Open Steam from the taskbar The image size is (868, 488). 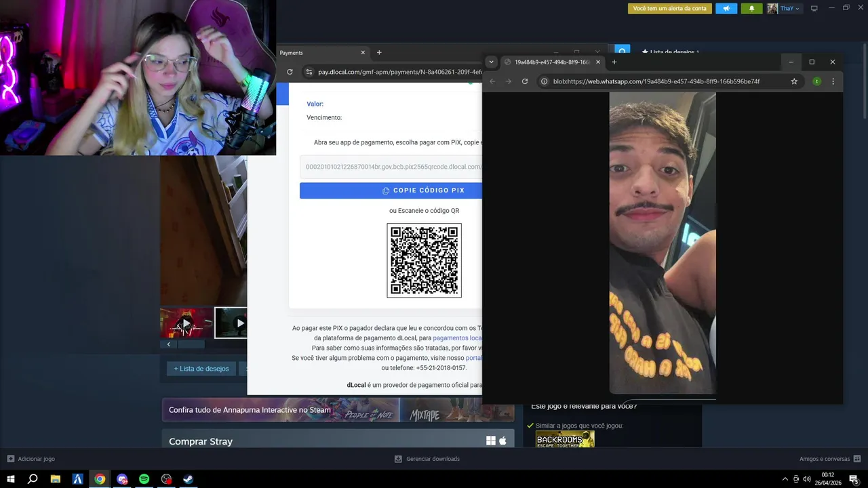click(189, 479)
